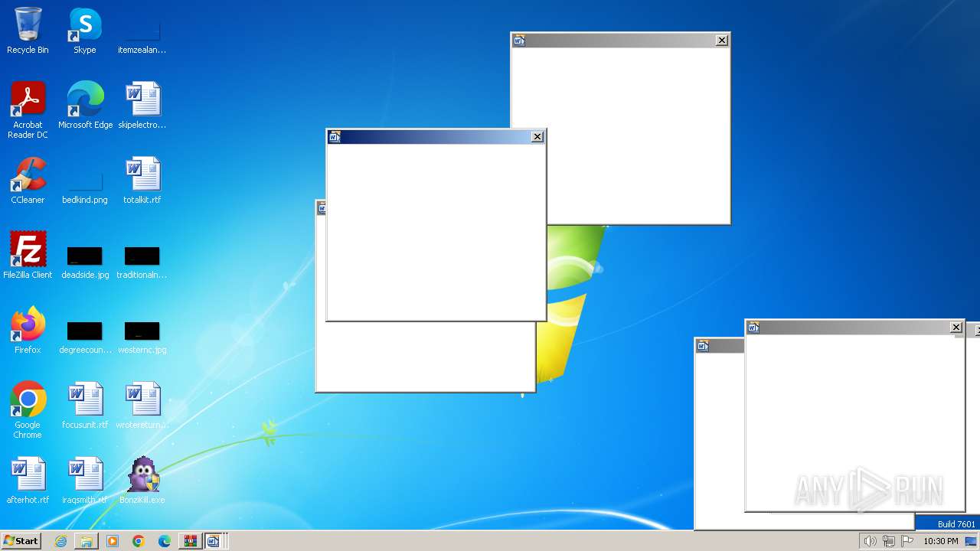980x551 pixels.
Task: Select the iraqsmith.rtf document
Action: (85, 481)
